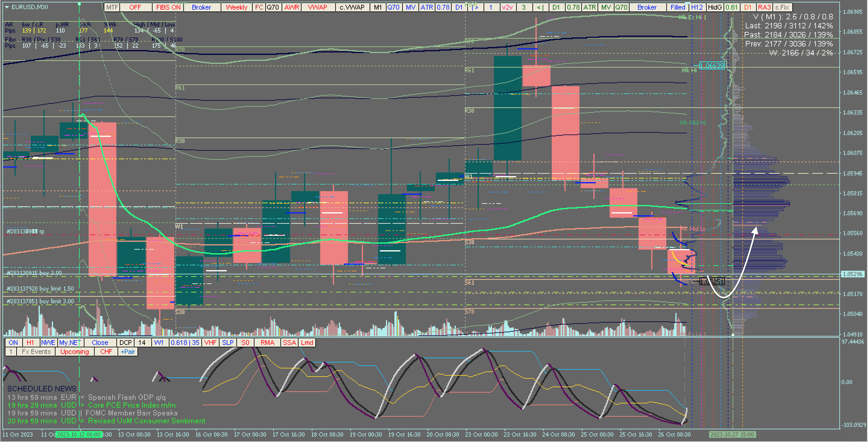Toggle the FIBS ON button

click(x=168, y=7)
